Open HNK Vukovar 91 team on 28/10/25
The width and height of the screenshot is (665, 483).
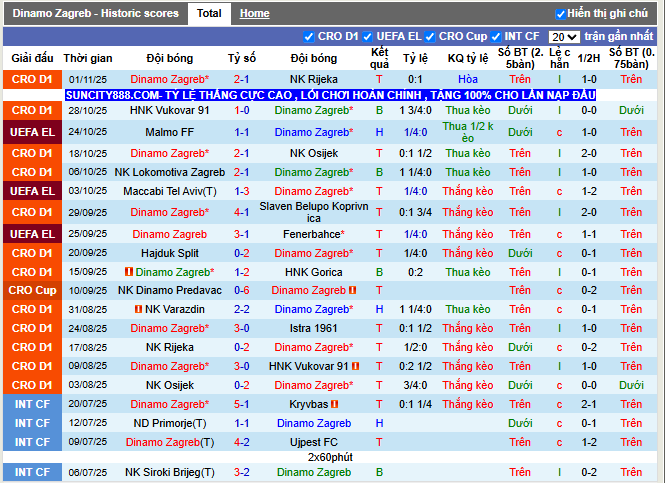[170, 110]
